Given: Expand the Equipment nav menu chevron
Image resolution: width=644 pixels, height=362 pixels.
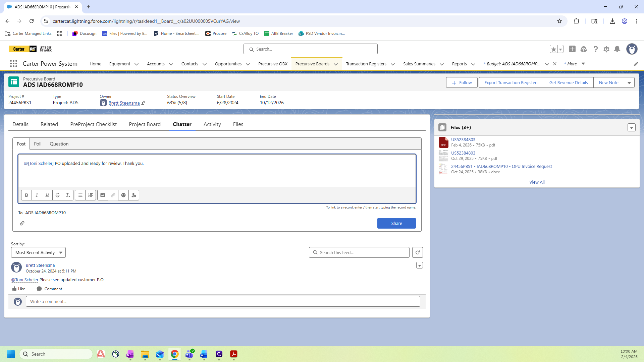Looking at the screenshot, I should coord(137,64).
